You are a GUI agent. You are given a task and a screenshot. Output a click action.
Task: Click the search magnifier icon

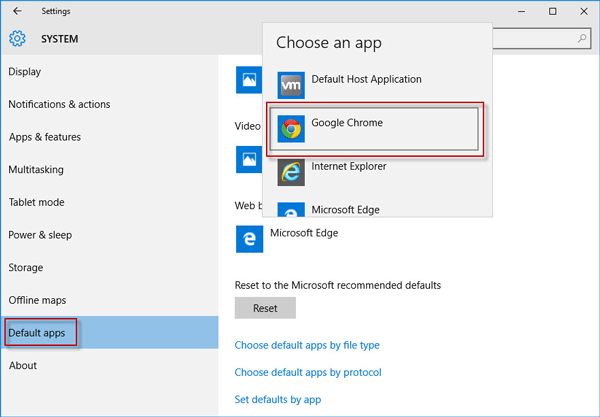click(582, 38)
